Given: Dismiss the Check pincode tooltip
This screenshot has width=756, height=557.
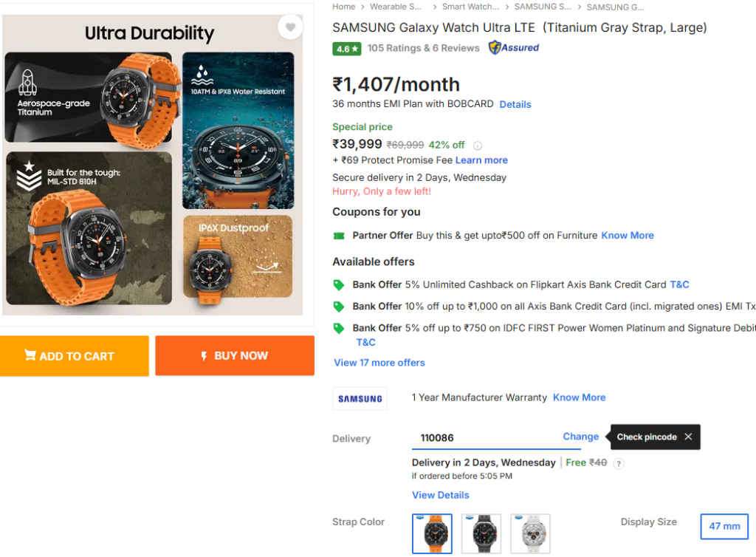Looking at the screenshot, I should click(688, 437).
